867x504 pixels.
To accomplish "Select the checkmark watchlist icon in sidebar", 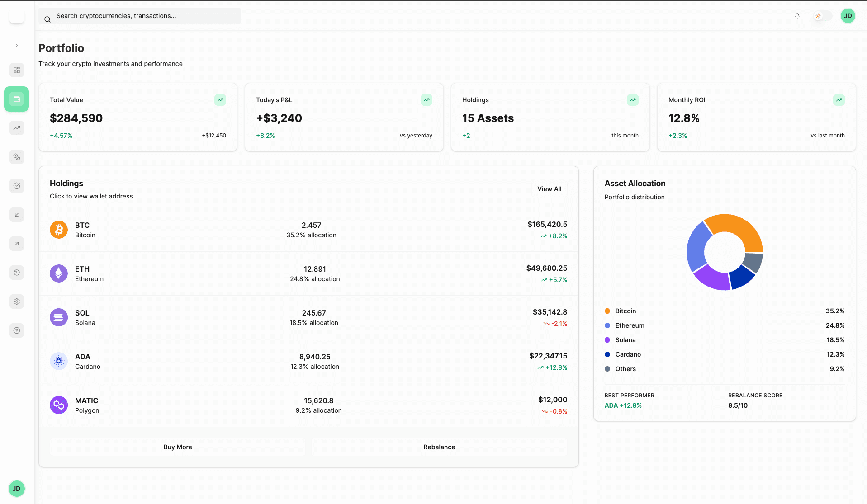I will coord(16,186).
